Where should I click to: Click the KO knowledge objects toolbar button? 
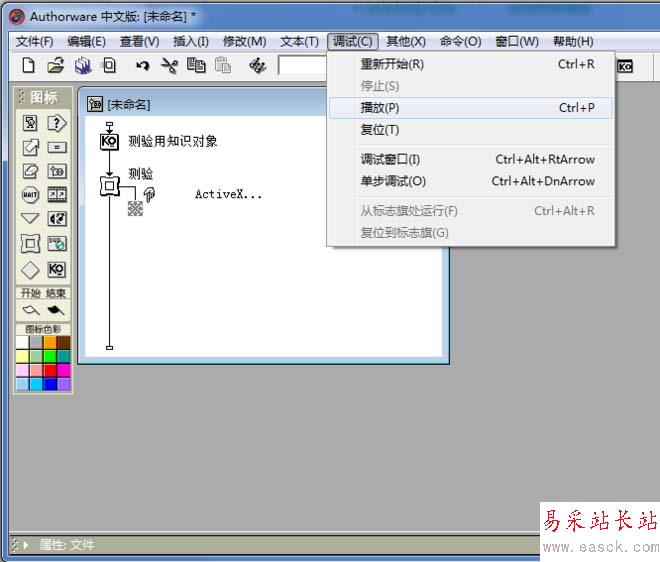click(x=625, y=67)
